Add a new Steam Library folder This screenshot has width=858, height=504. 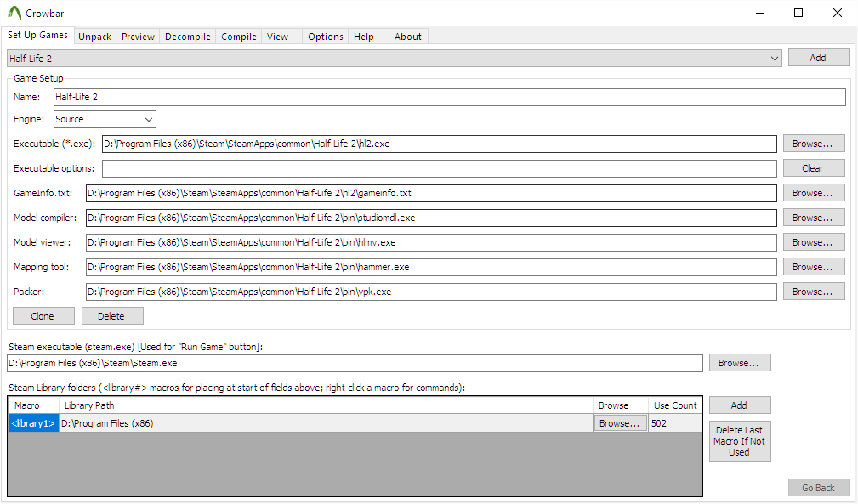[740, 405]
